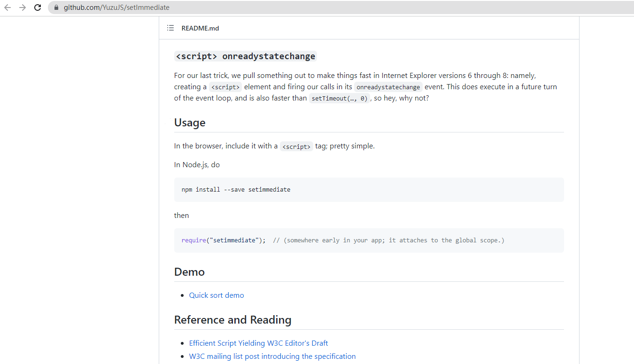Viewport: 634px width, 364px height.
Task: Open the W3C mailing list post link
Action: [272, 356]
